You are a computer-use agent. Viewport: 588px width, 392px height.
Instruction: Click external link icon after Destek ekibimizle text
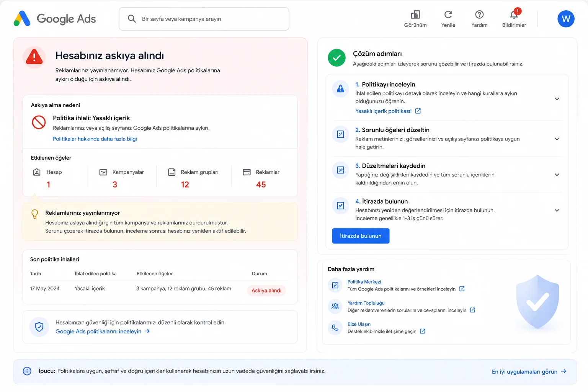(423, 331)
